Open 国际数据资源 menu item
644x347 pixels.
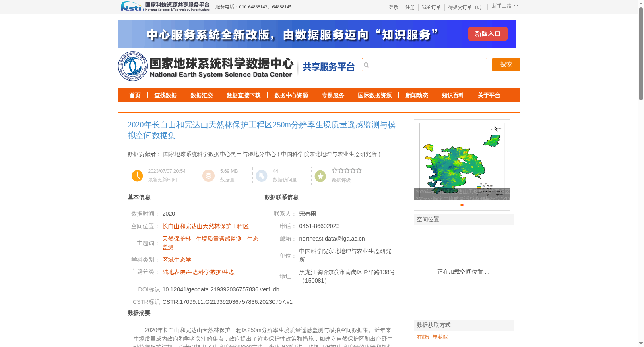(375, 96)
